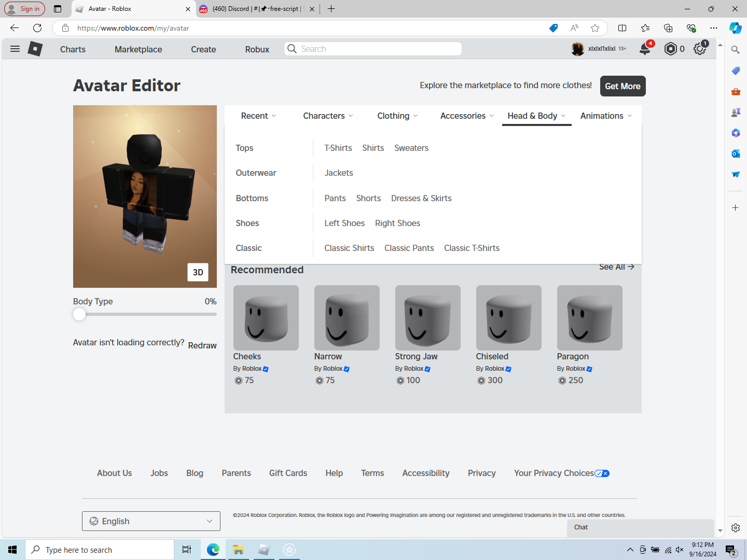
Task: Select the Strong Jaw head thumbnail
Action: click(x=428, y=318)
